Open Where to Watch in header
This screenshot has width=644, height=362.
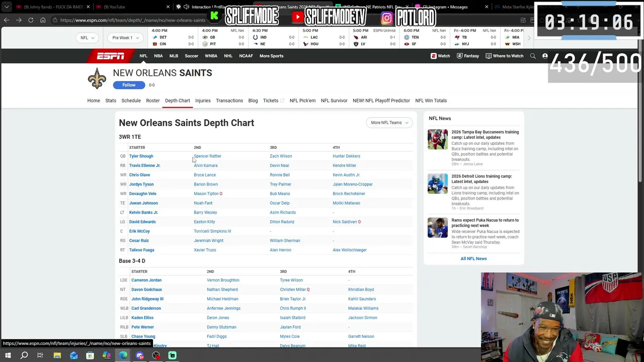click(504, 56)
